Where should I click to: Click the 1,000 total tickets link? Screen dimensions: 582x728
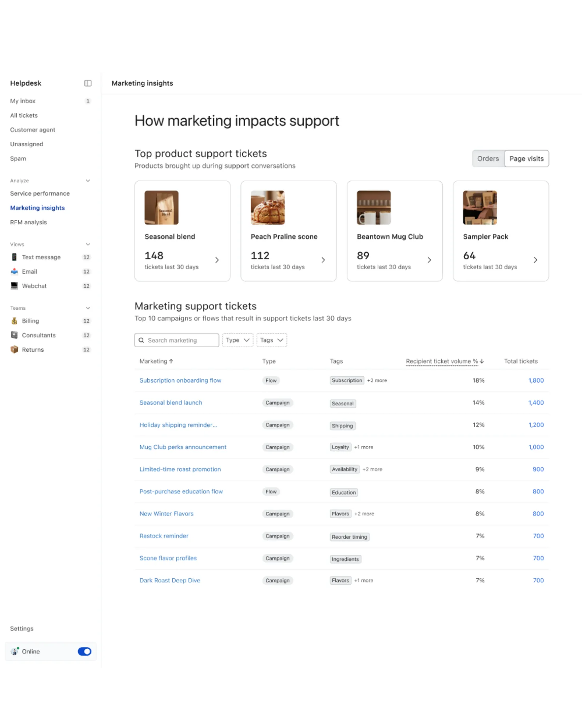click(x=536, y=447)
